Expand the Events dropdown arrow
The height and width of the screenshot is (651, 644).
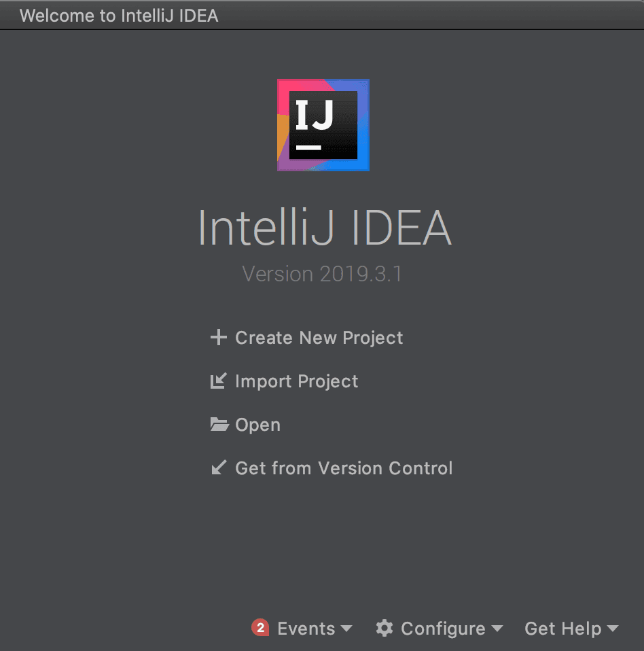point(346,629)
